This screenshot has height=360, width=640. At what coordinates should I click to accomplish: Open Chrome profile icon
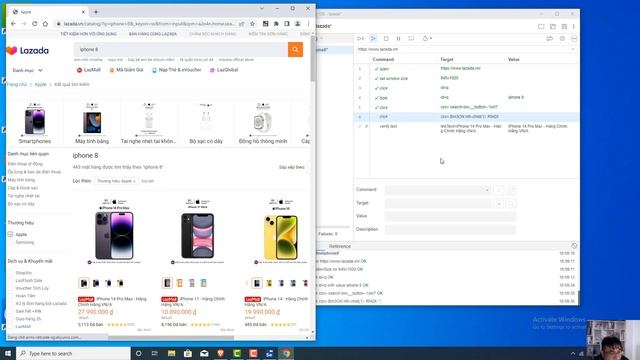(298, 24)
